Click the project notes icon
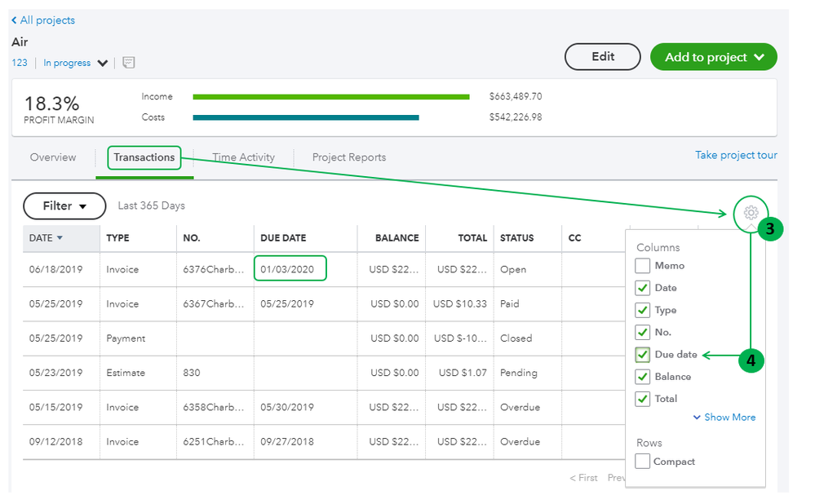This screenshot has width=815, height=504. pos(129,63)
